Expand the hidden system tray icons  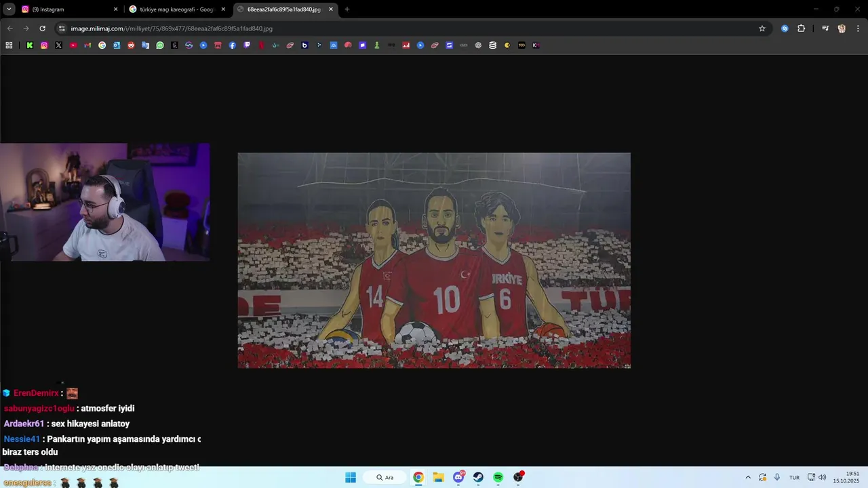tap(748, 477)
